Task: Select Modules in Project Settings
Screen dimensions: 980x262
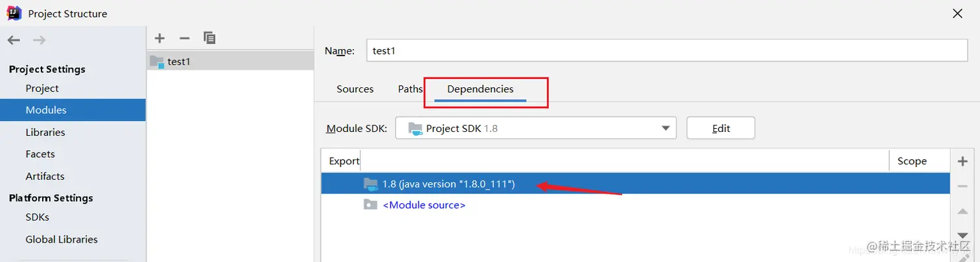Action: point(73,110)
